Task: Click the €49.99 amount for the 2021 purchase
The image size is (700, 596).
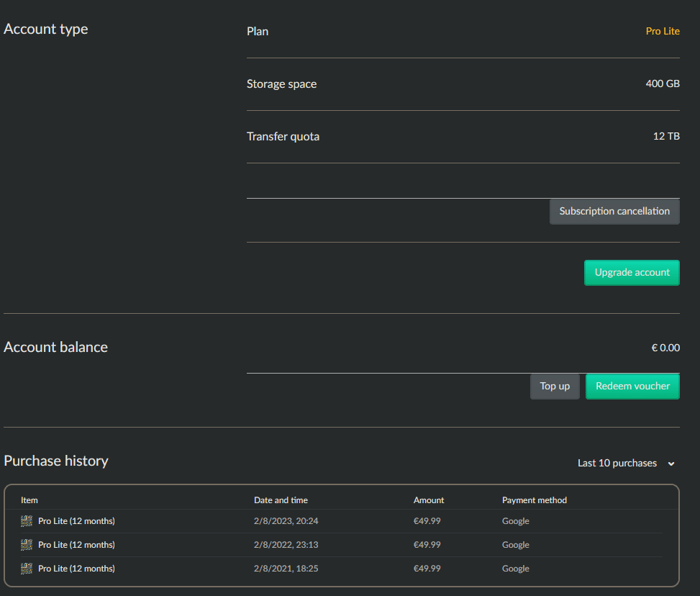Action: pos(427,569)
